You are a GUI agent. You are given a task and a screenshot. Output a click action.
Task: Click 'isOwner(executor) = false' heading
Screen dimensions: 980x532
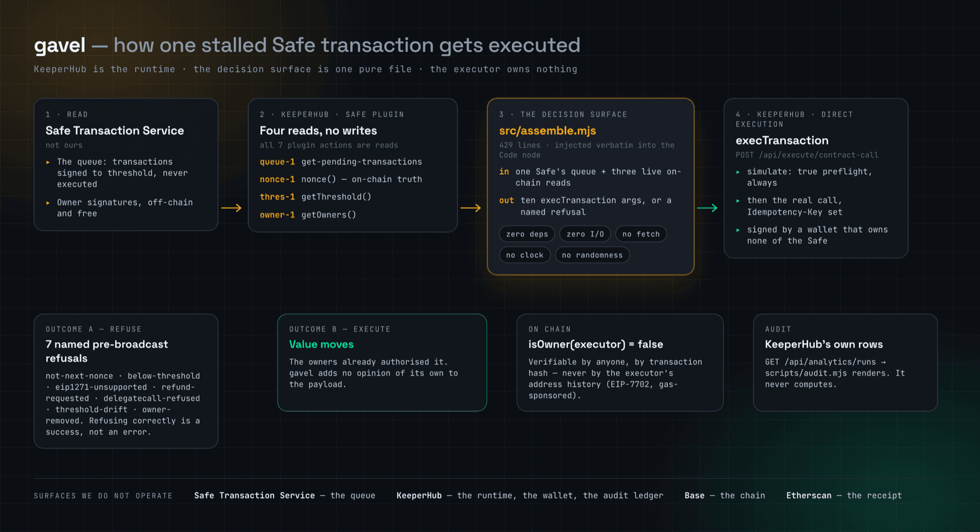596,345
